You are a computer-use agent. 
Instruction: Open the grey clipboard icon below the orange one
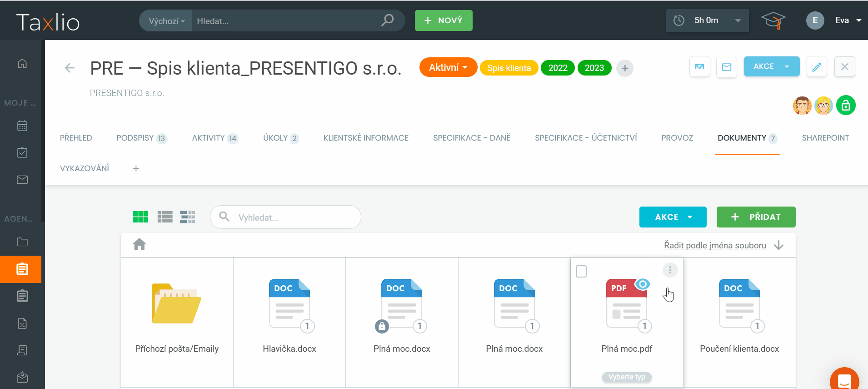tap(22, 296)
